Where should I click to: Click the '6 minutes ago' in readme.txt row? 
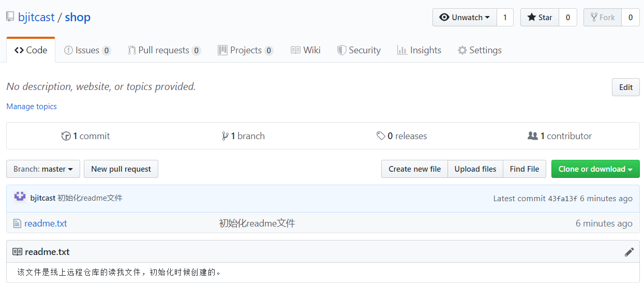(x=604, y=223)
